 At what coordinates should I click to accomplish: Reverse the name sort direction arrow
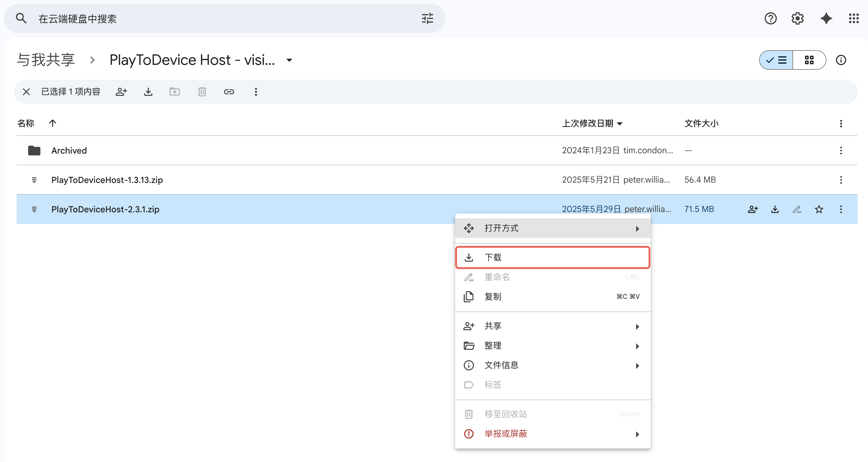tap(53, 123)
